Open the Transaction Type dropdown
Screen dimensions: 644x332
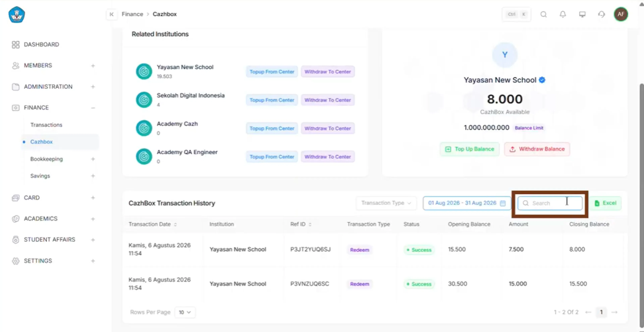[x=386, y=203]
